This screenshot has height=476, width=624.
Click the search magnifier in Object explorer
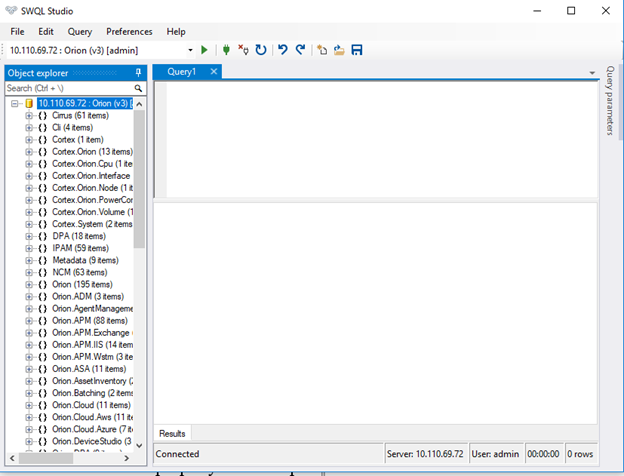(138, 88)
